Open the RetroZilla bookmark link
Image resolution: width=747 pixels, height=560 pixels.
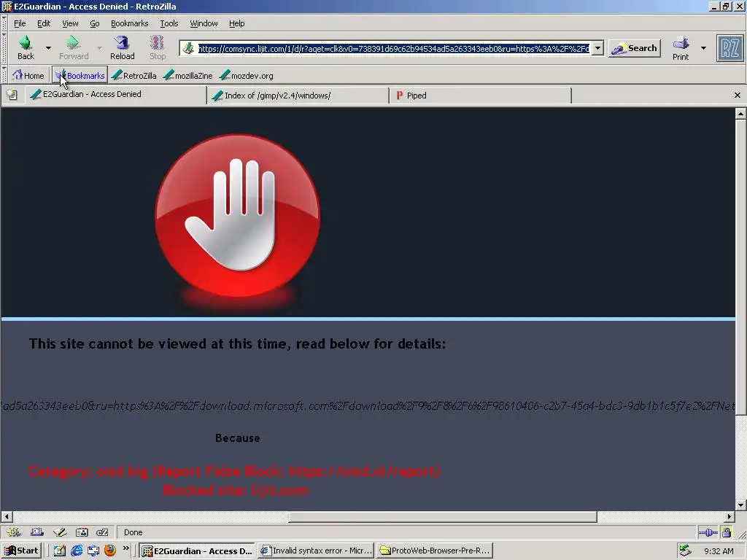click(134, 75)
